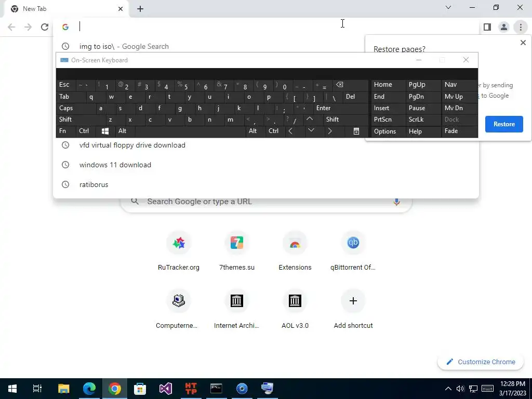This screenshot has height=399, width=532.
Task: Open the Chrome profile avatar
Action: coord(504,27)
